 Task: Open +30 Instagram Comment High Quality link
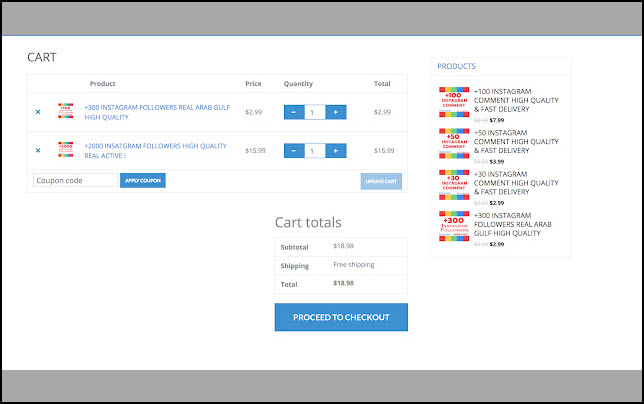click(x=516, y=183)
